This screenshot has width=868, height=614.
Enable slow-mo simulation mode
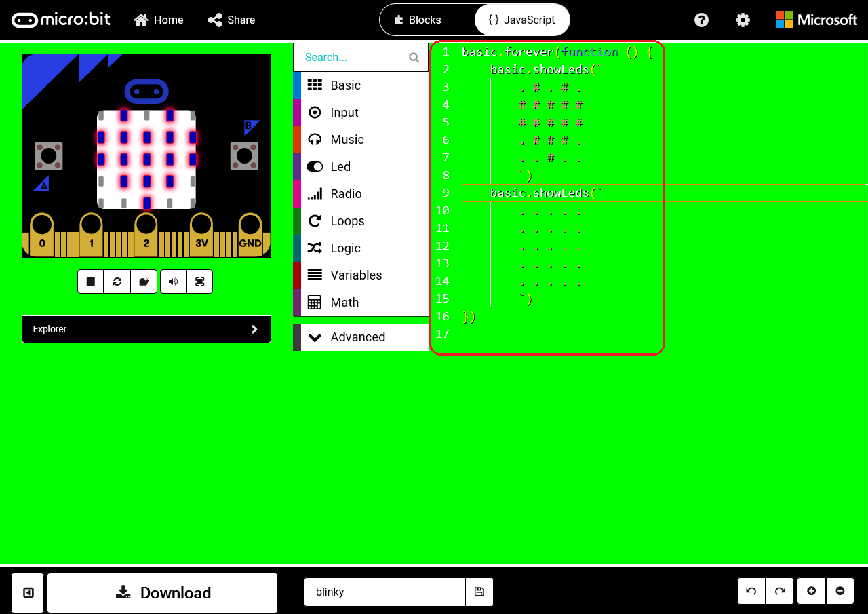(144, 282)
